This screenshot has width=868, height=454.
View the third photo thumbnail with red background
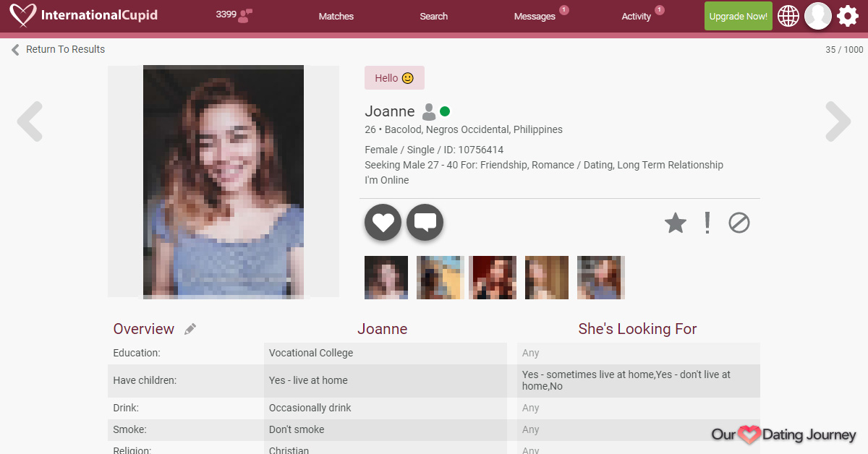(493, 278)
